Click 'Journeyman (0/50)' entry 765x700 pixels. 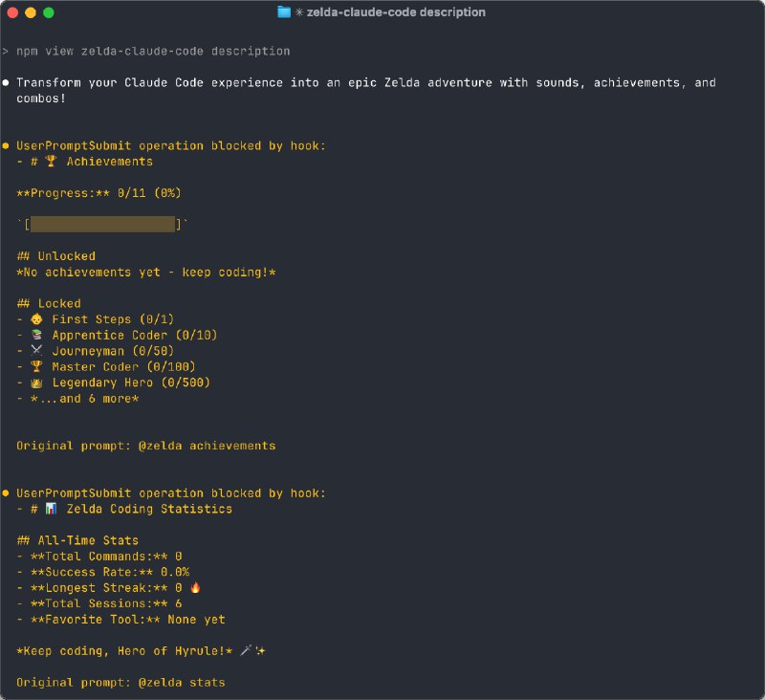point(113,351)
